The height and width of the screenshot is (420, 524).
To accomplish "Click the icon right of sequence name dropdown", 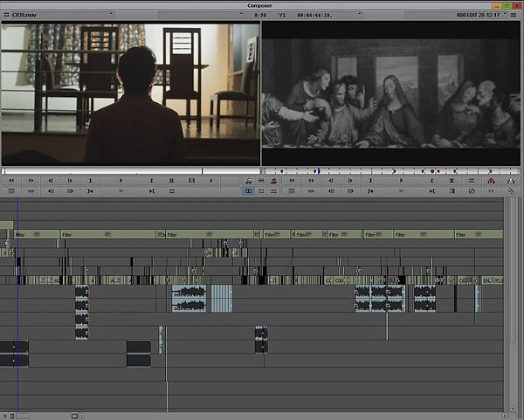I will coord(514,15).
